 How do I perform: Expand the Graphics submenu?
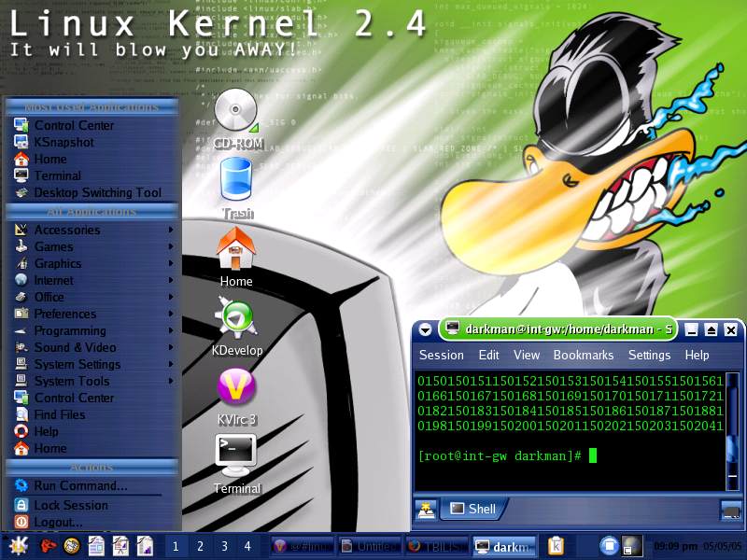click(x=93, y=263)
